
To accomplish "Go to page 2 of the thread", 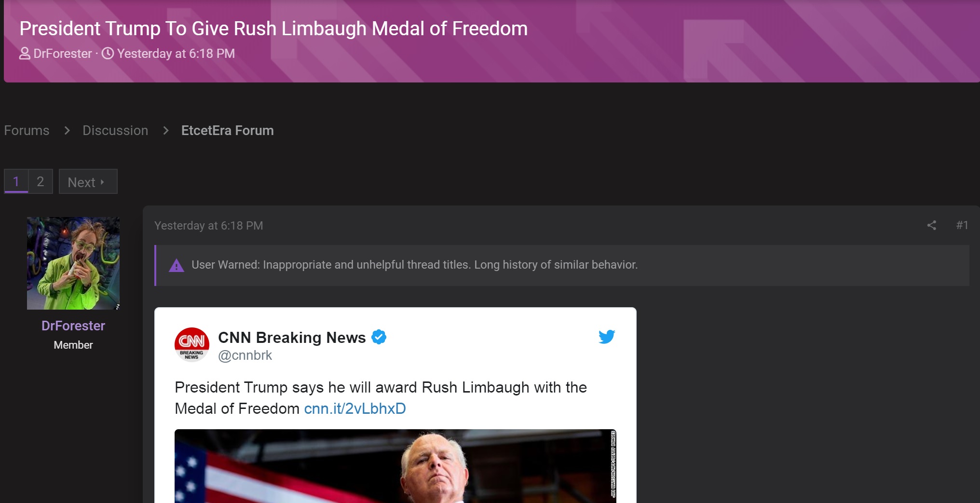I will [41, 181].
